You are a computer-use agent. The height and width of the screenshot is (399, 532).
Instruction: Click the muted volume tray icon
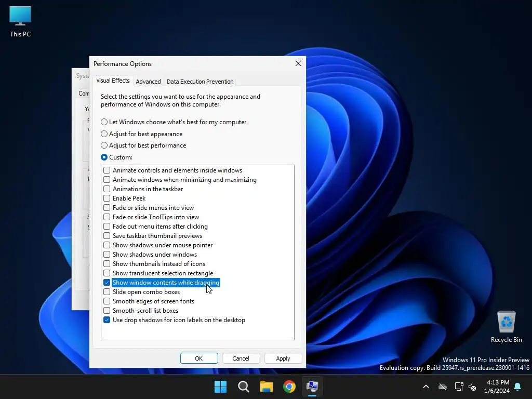[x=472, y=387]
